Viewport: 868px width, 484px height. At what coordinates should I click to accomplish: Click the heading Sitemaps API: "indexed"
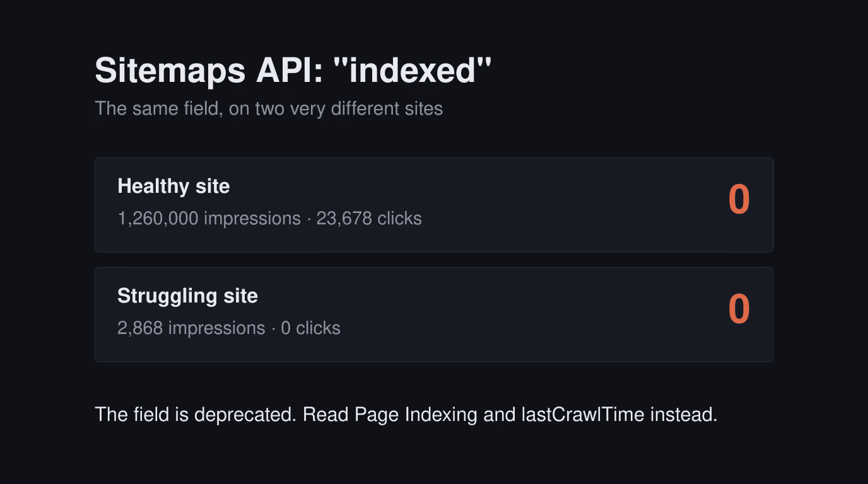(293, 70)
